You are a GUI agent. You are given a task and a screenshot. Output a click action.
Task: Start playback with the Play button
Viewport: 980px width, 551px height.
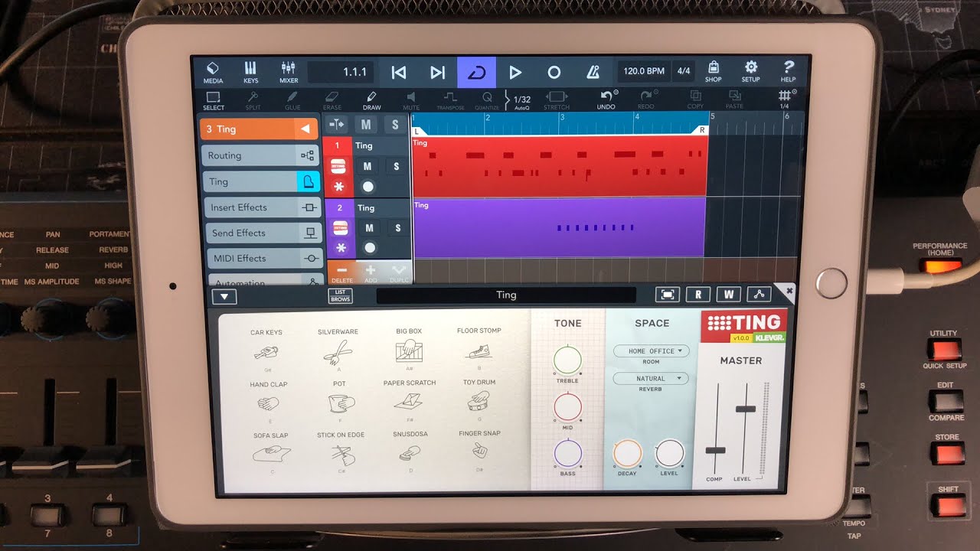515,73
